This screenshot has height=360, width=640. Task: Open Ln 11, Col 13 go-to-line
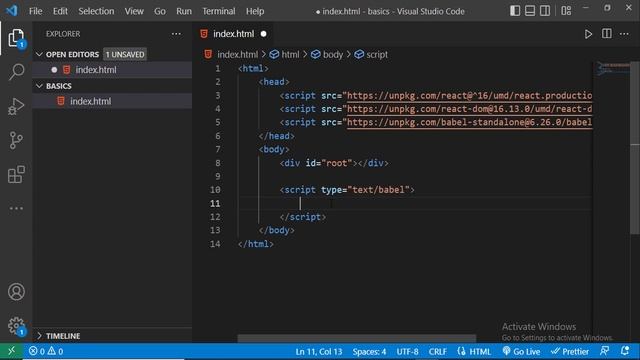[318, 351]
